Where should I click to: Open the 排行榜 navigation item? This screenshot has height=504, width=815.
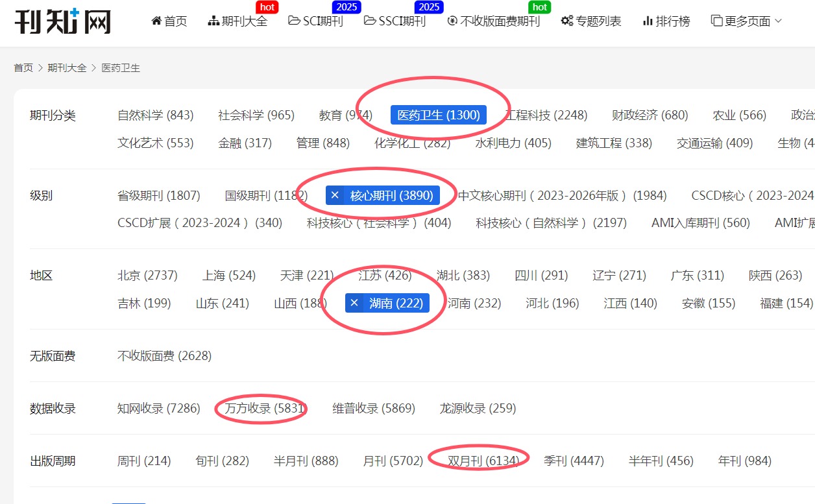click(666, 21)
